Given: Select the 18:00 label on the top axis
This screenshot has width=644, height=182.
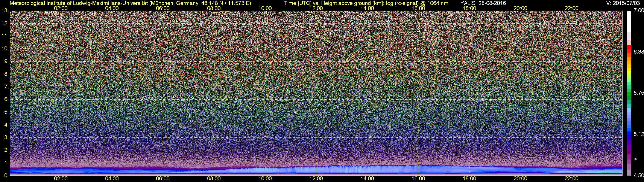Looking at the screenshot, I should [x=469, y=8].
